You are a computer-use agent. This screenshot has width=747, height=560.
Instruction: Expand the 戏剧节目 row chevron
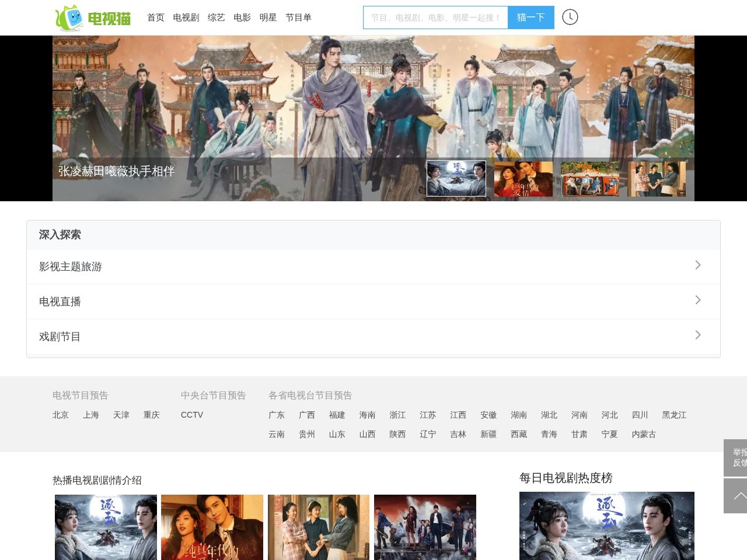(x=697, y=335)
